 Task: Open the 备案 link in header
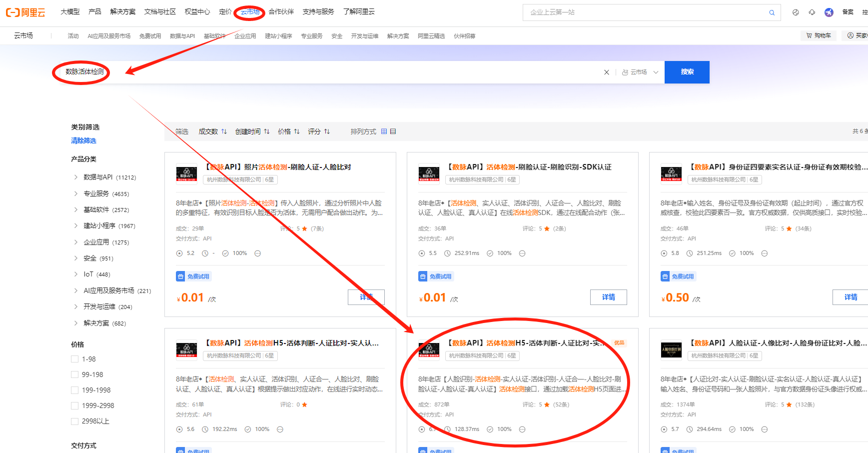pos(848,12)
